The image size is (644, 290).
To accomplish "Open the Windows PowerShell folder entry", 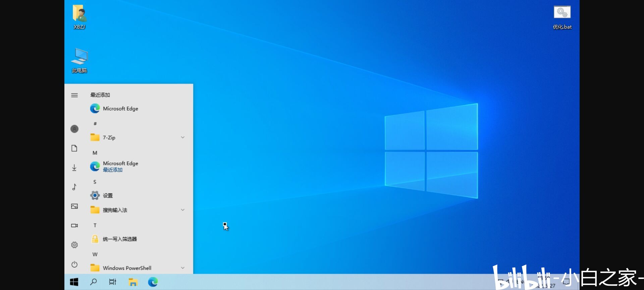I will [138, 268].
